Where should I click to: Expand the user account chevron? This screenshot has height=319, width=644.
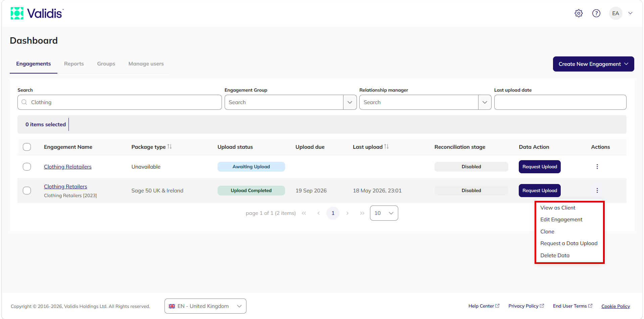[631, 13]
